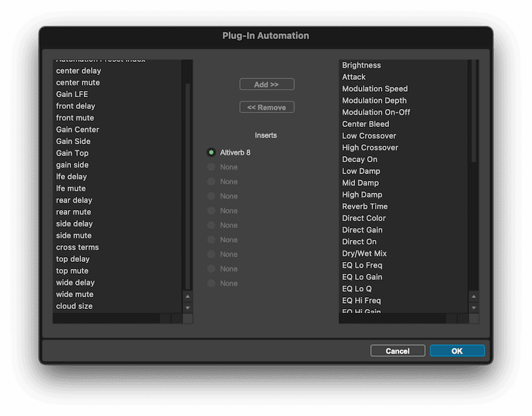
Task: Choose 'cross terms' in the left list
Action: (77, 247)
